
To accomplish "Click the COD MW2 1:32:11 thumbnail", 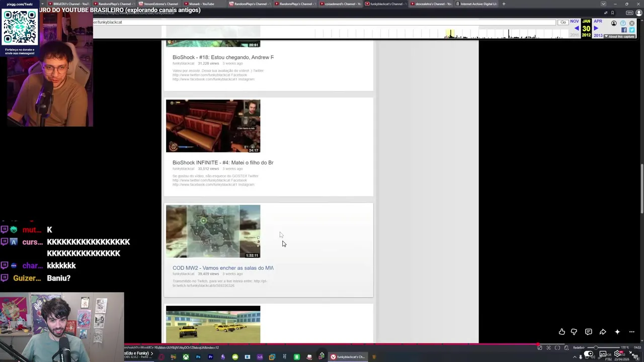I will pyautogui.click(x=213, y=231).
